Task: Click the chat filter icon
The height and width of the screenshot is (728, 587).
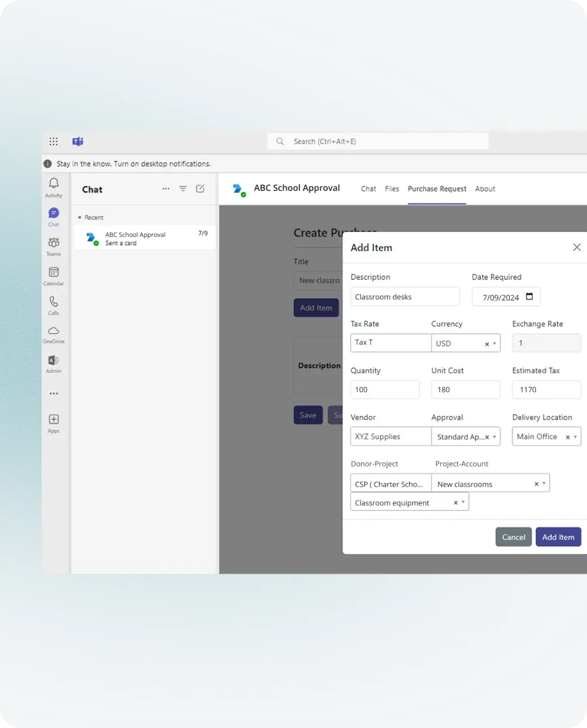Action: coord(183,189)
